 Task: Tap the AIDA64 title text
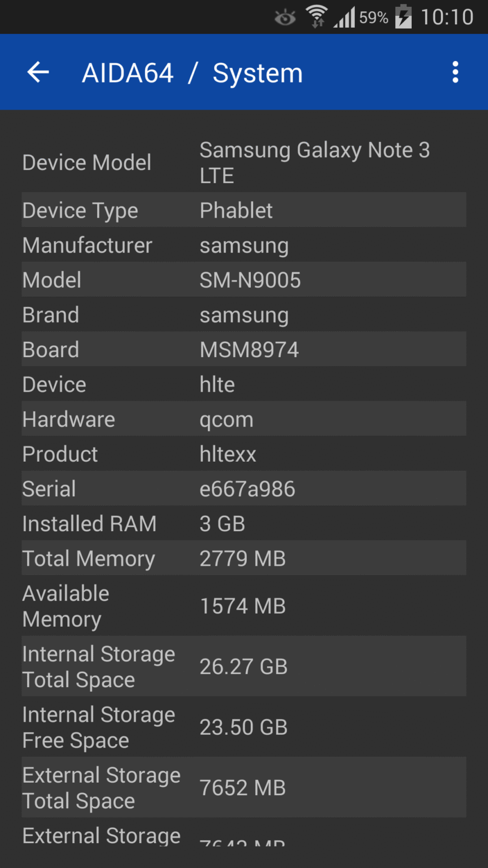128,72
